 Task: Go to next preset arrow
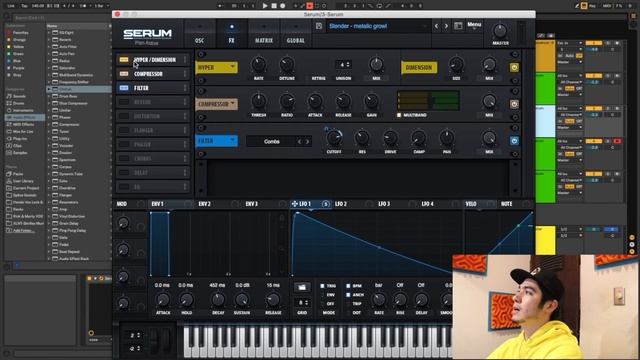tap(446, 26)
